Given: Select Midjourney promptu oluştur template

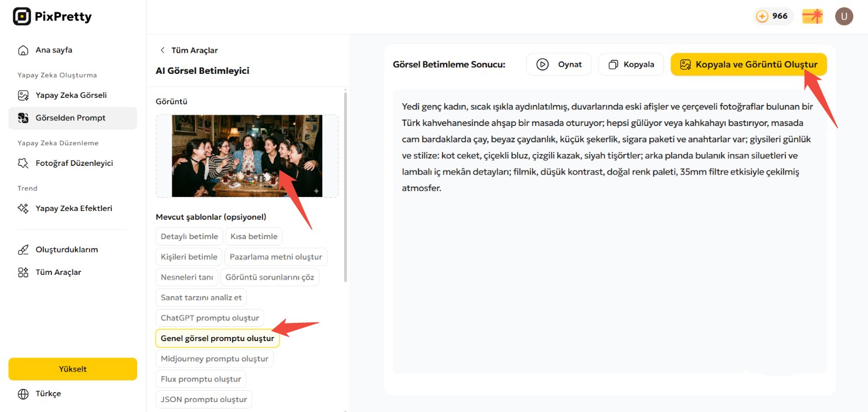Looking at the screenshot, I should pos(215,359).
